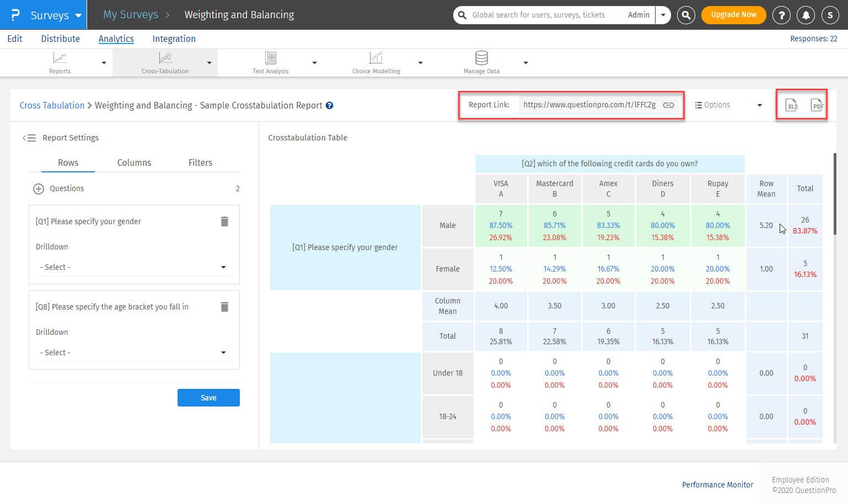Viewport: 848px width, 504px height.
Task: Click the Upgrade Now button
Action: point(733,15)
